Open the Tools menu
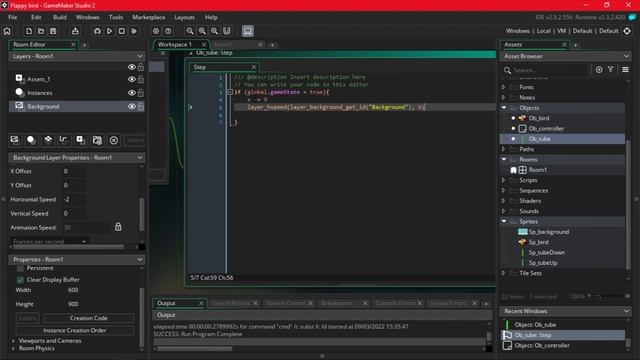Viewport: 640px width, 360px height. click(x=116, y=17)
